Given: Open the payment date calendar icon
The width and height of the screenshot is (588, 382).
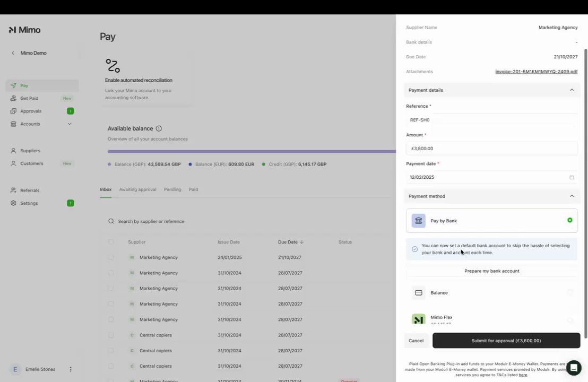Looking at the screenshot, I should pos(572,177).
